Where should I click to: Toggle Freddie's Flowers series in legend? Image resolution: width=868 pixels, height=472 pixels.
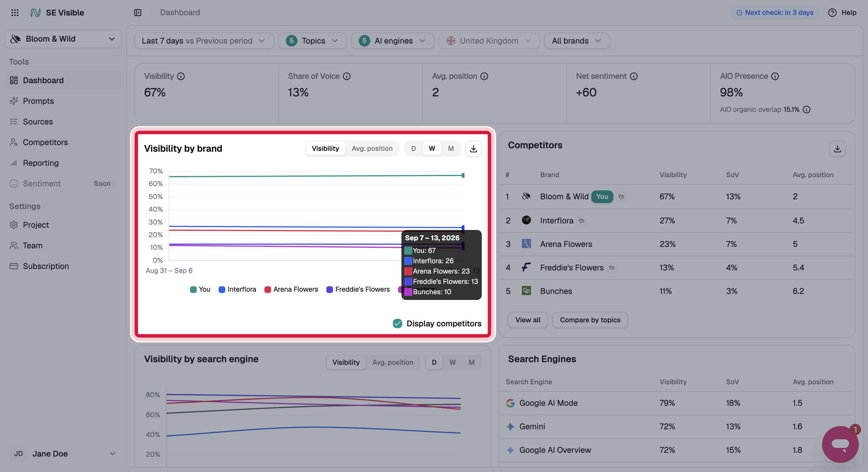click(358, 290)
